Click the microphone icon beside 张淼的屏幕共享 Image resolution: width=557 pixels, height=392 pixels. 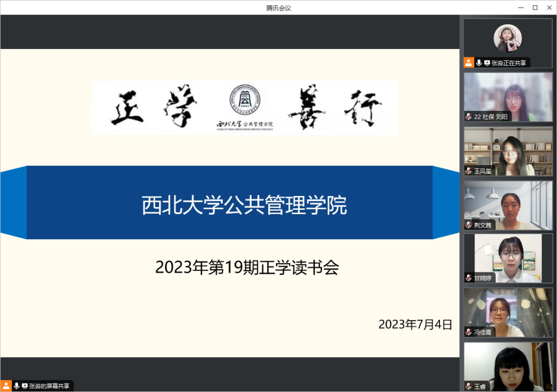pyautogui.click(x=17, y=385)
